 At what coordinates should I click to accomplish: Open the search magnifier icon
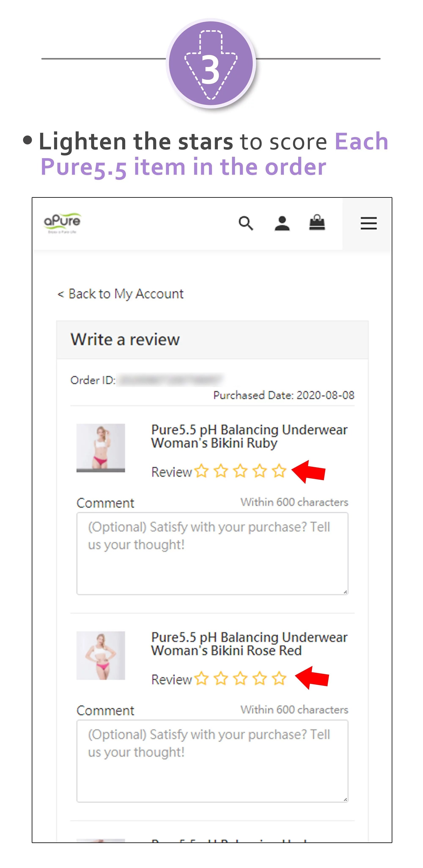[246, 223]
